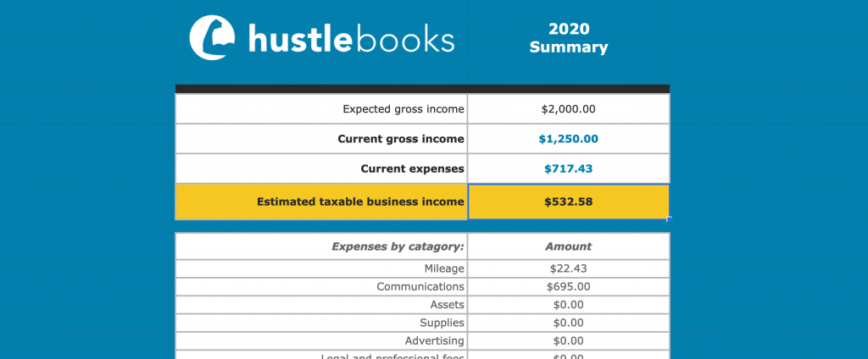Select the Amount column header
This screenshot has width=868, height=359.
(x=569, y=246)
